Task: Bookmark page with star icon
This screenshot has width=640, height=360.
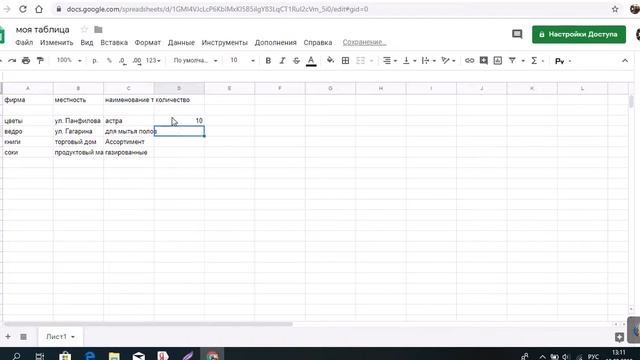Action: point(615,9)
